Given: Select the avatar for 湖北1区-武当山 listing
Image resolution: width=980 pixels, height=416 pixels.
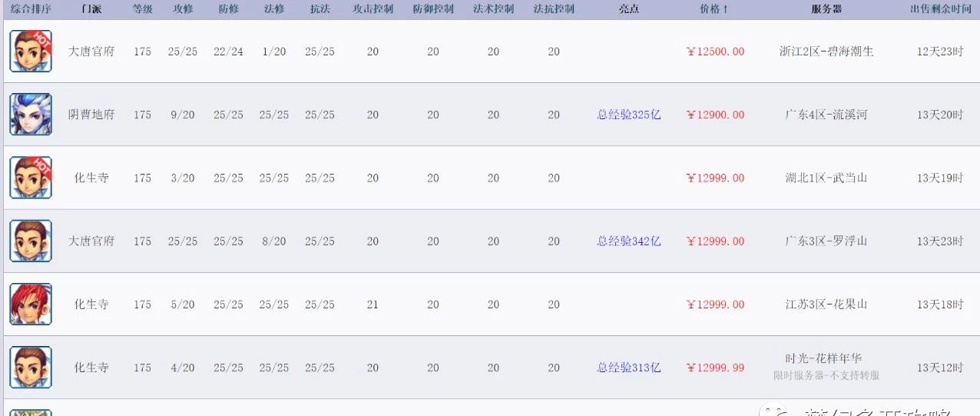Looking at the screenshot, I should coord(31,178).
